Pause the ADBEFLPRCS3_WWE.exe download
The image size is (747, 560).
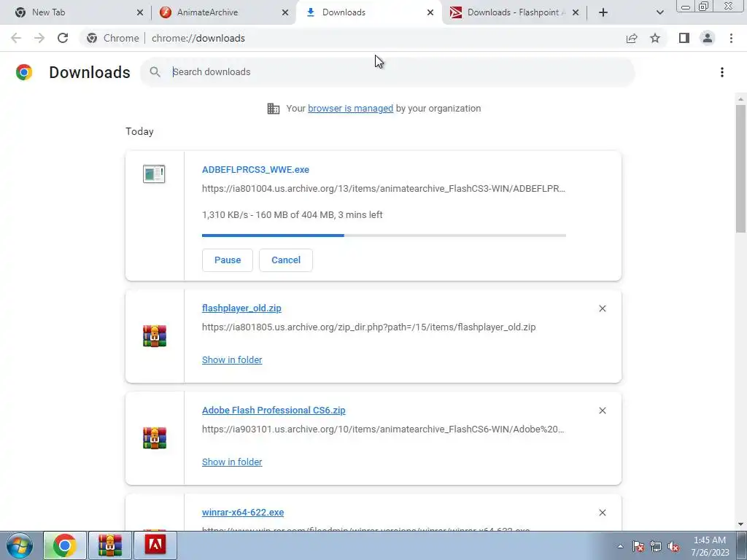228,260
